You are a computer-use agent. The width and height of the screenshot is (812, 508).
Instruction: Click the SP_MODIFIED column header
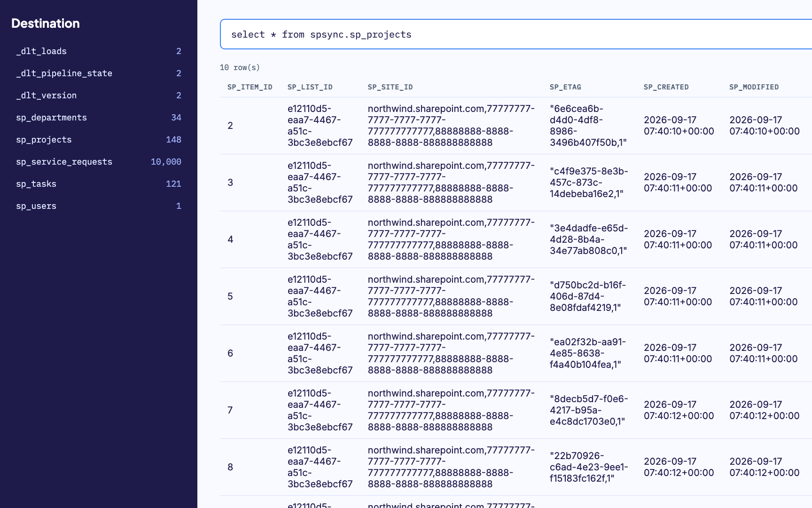[754, 87]
